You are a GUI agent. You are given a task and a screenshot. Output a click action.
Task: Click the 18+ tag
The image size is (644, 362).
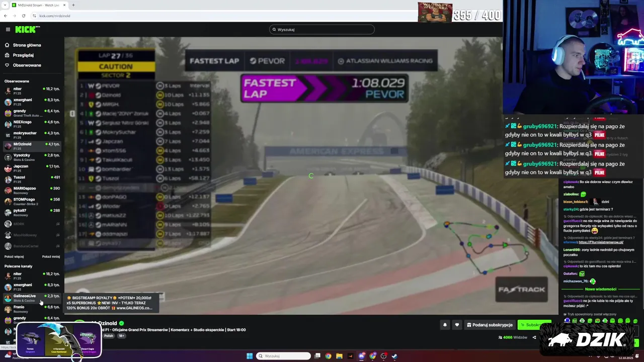(121, 336)
